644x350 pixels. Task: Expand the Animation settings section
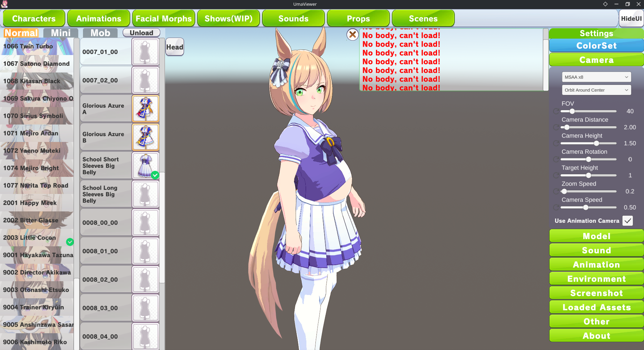(596, 265)
